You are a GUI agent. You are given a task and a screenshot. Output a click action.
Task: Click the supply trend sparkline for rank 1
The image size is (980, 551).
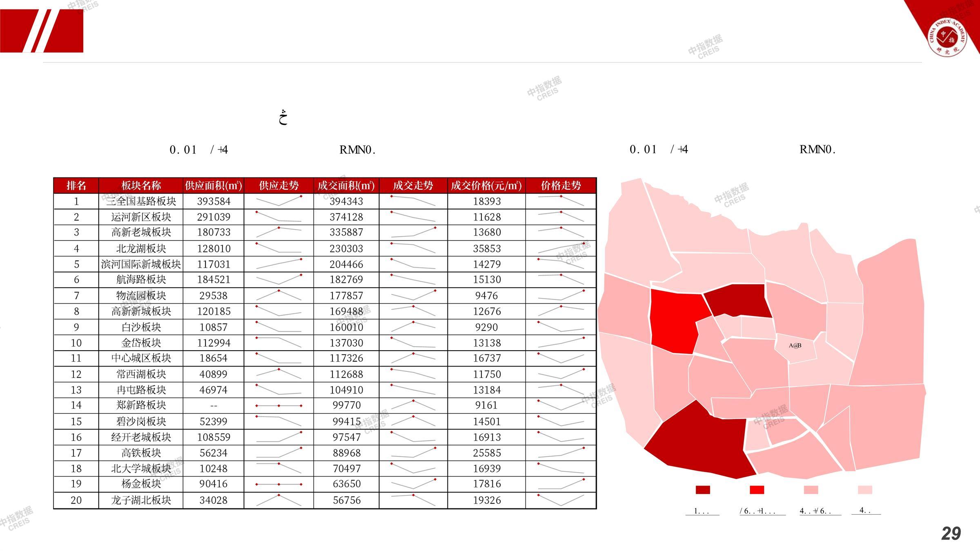click(279, 201)
